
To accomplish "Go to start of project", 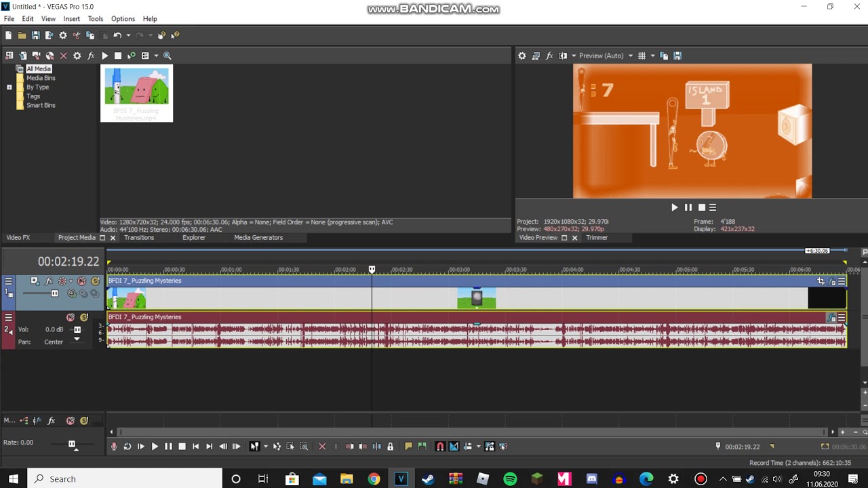I will (195, 447).
